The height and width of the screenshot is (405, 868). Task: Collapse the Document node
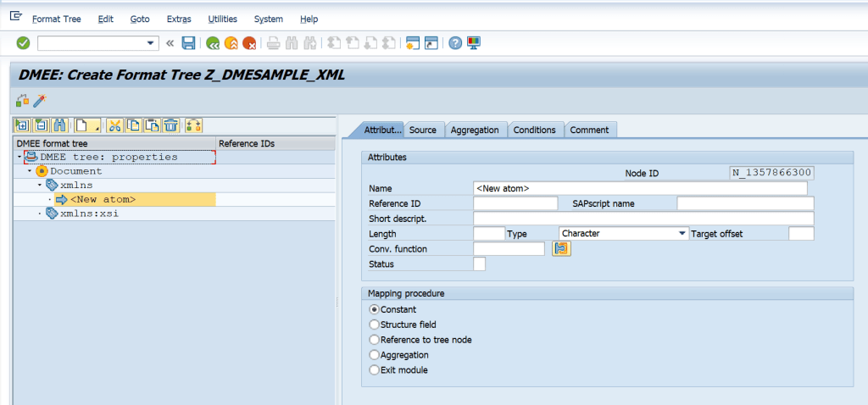[30, 171]
